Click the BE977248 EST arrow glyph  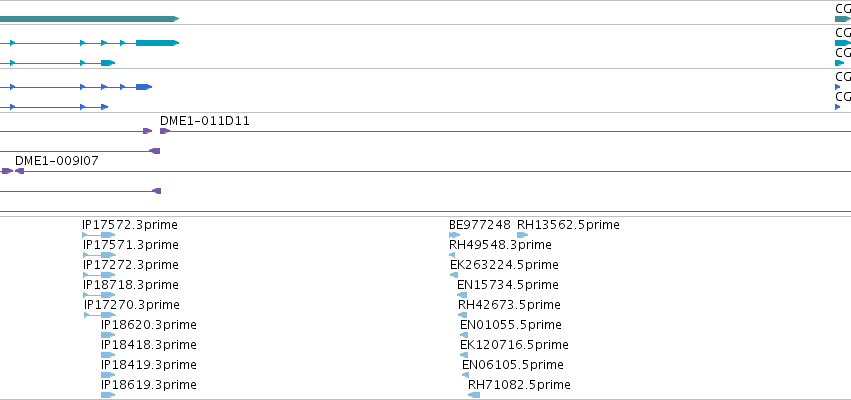pos(454,235)
